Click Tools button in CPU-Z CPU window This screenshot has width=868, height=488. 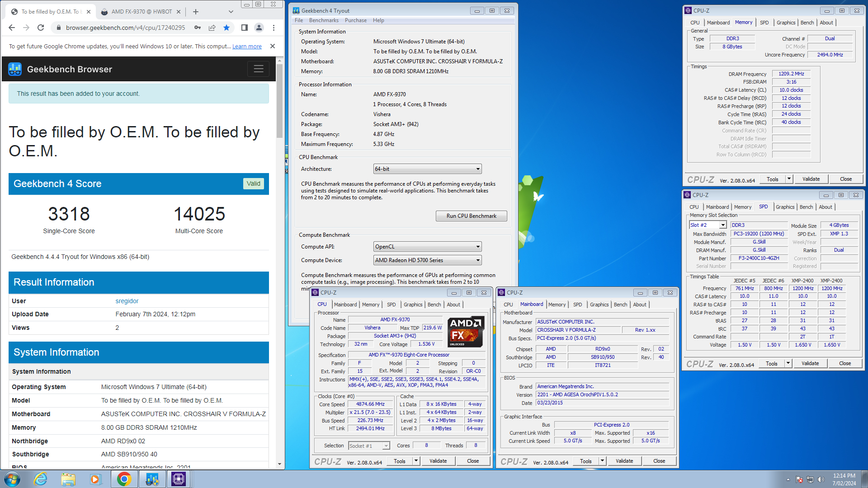[x=400, y=461]
